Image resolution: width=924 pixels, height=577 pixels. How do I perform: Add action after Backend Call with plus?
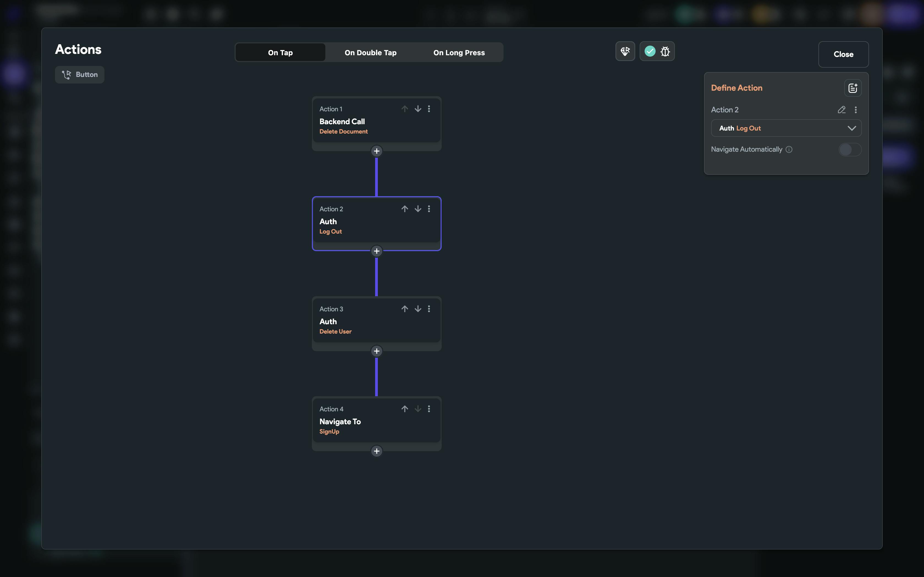376,151
